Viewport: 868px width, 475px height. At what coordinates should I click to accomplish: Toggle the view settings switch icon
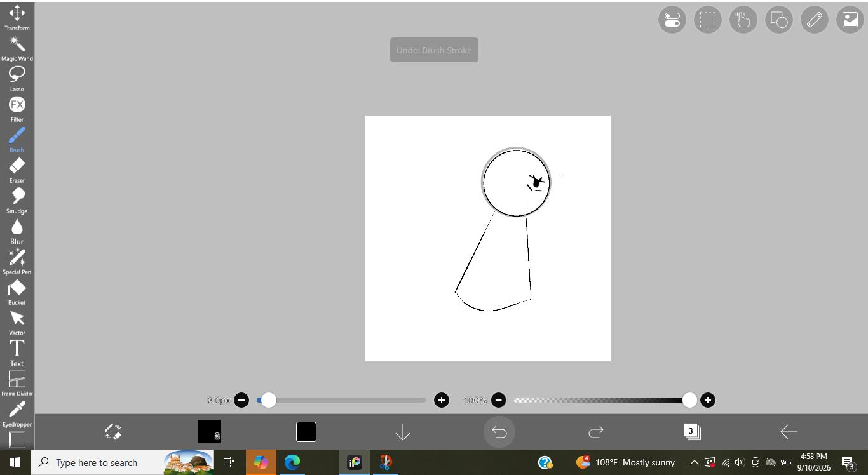(x=672, y=20)
